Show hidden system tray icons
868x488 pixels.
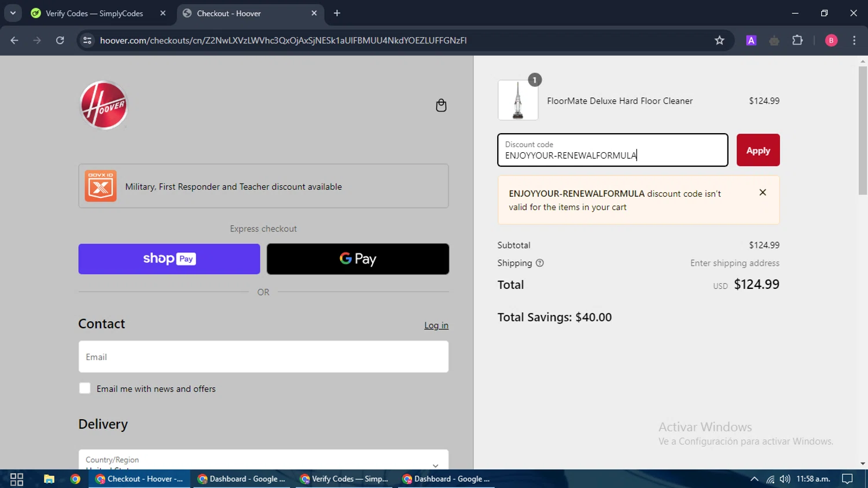click(754, 479)
